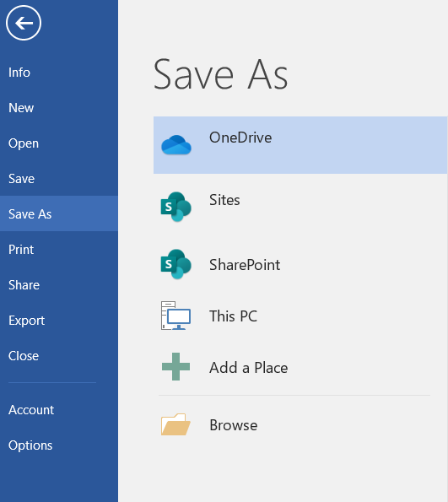Click the green plus Add a Place icon
The image size is (448, 502).
coord(175,366)
